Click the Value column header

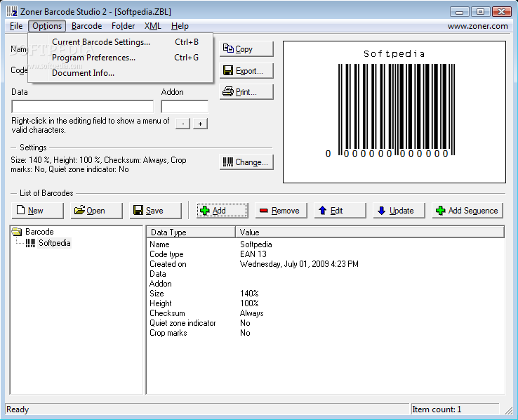[x=370, y=232]
